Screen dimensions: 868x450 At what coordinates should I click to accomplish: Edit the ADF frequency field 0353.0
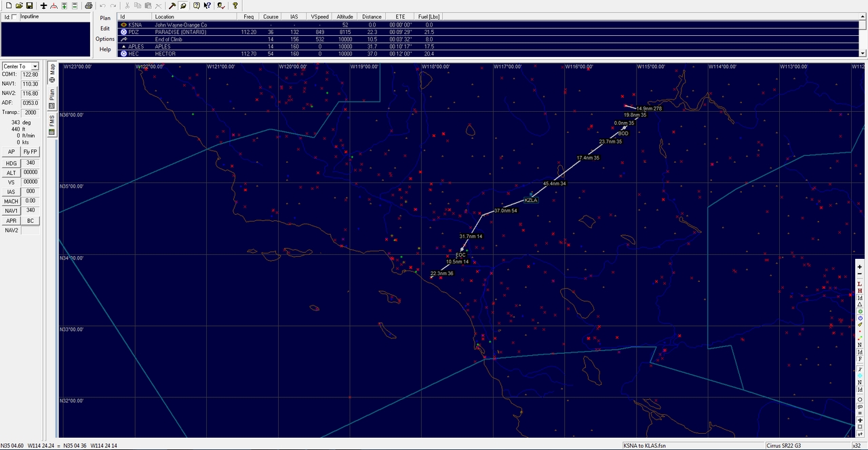pyautogui.click(x=31, y=103)
